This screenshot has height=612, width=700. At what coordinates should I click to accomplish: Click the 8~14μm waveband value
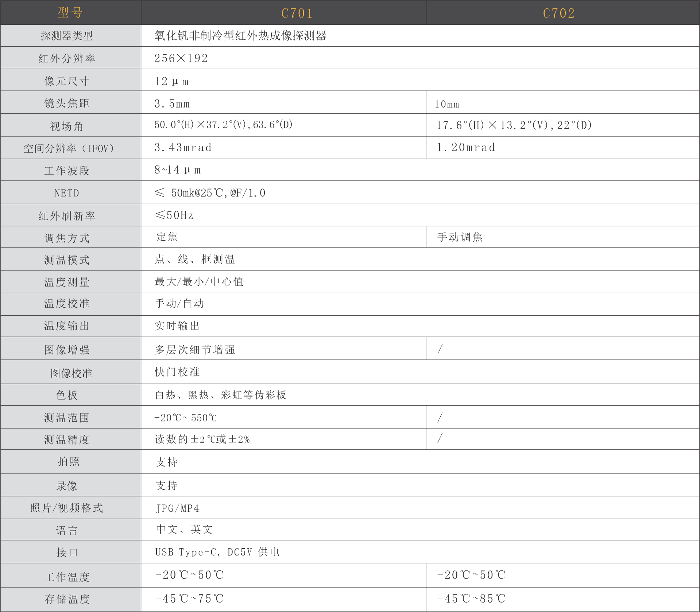click(x=178, y=170)
